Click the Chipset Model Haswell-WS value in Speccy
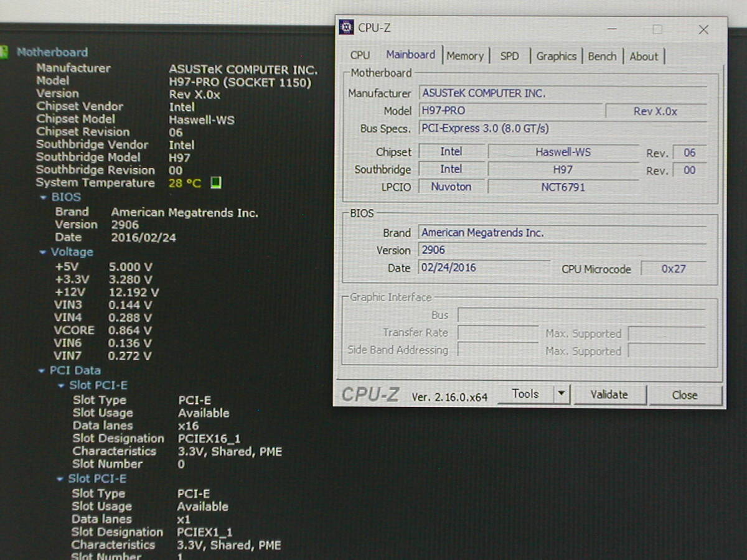The height and width of the screenshot is (560, 747). [x=202, y=120]
